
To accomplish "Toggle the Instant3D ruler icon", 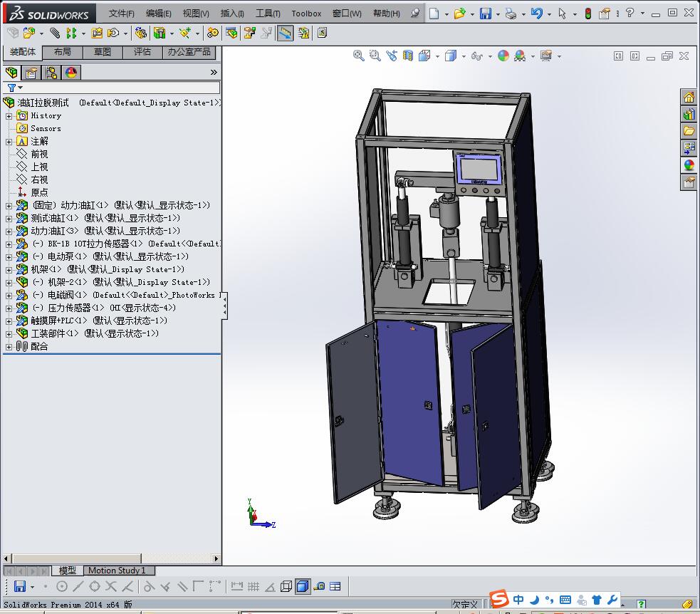I will (x=286, y=33).
